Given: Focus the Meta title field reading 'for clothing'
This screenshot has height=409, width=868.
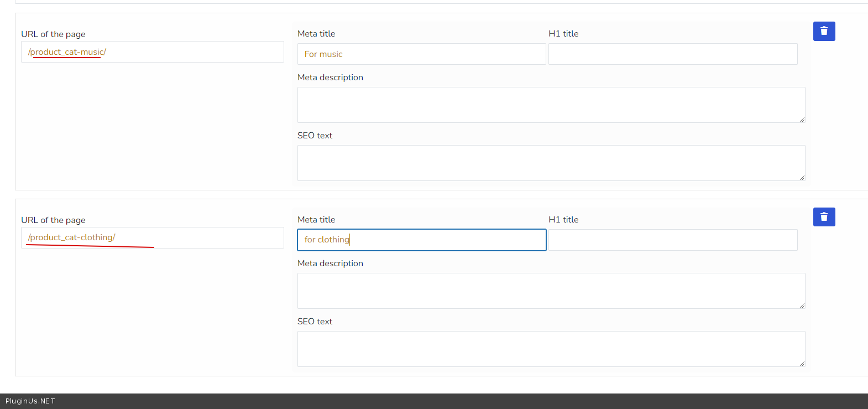Looking at the screenshot, I should point(421,240).
